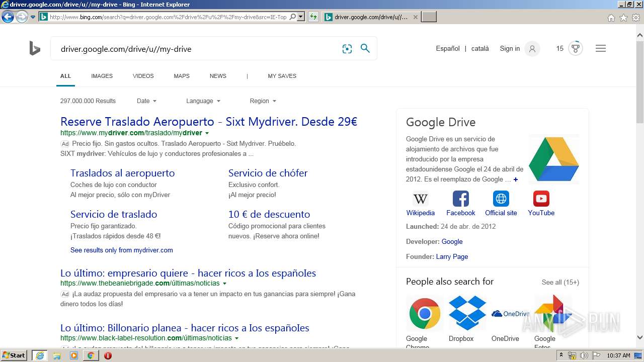Open visual search camera icon

click(x=347, y=49)
